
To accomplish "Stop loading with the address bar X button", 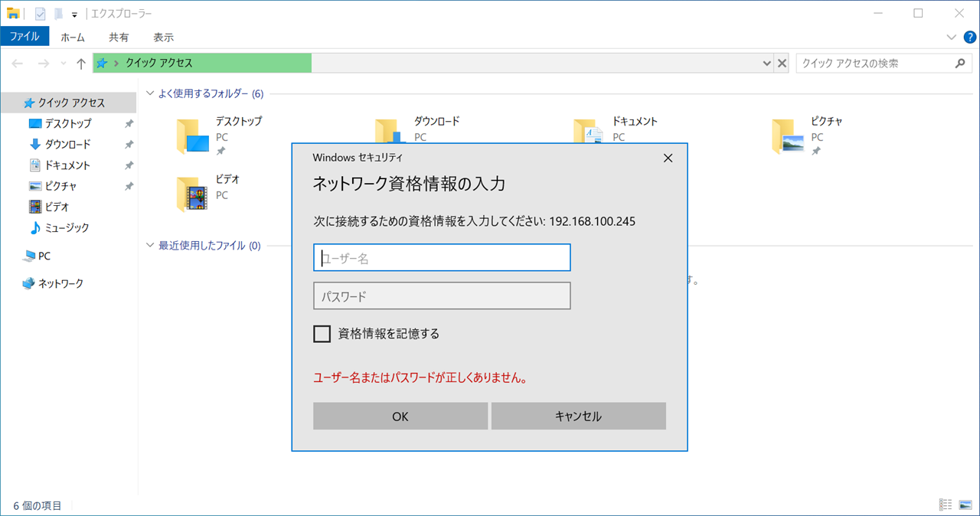I will (x=782, y=64).
